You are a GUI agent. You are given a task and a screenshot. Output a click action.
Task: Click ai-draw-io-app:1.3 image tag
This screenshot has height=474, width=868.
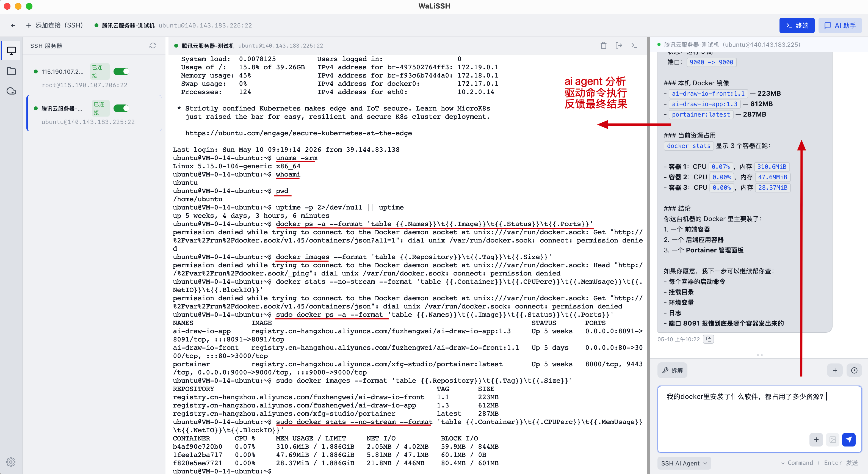[x=704, y=104]
